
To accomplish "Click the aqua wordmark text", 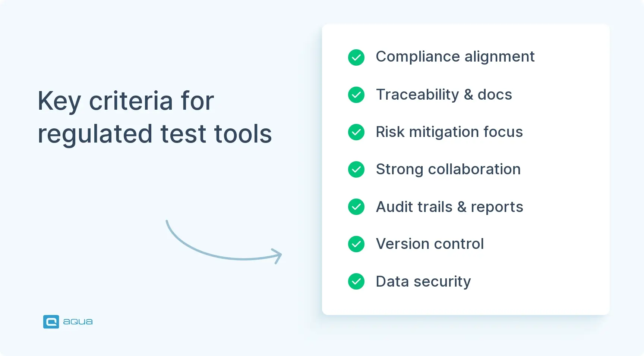I will (x=78, y=322).
